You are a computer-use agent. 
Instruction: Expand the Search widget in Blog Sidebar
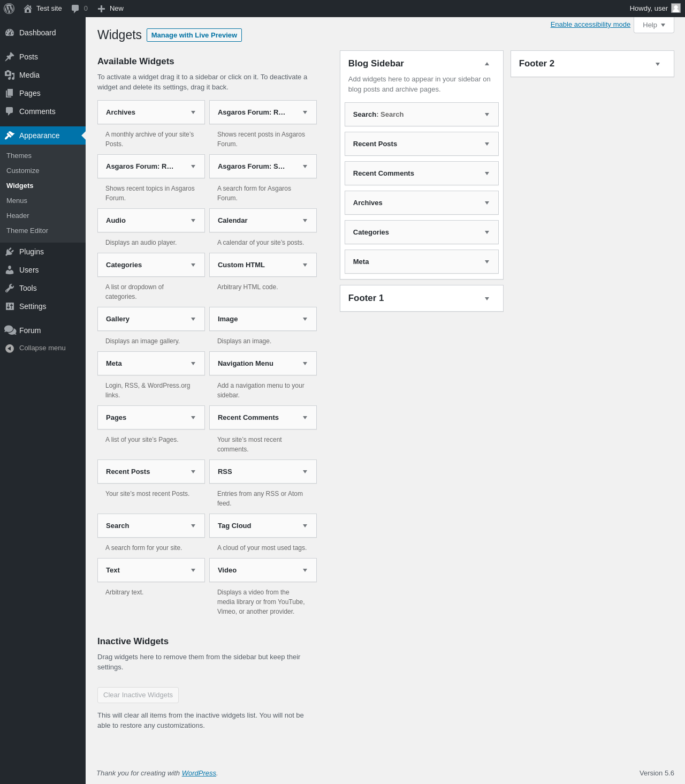[x=487, y=115]
